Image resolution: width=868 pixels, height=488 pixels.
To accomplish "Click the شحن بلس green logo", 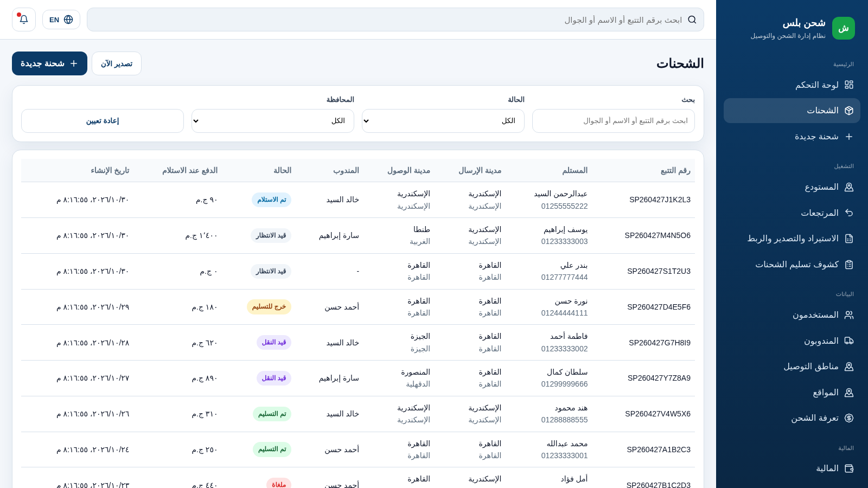I will point(844,28).
